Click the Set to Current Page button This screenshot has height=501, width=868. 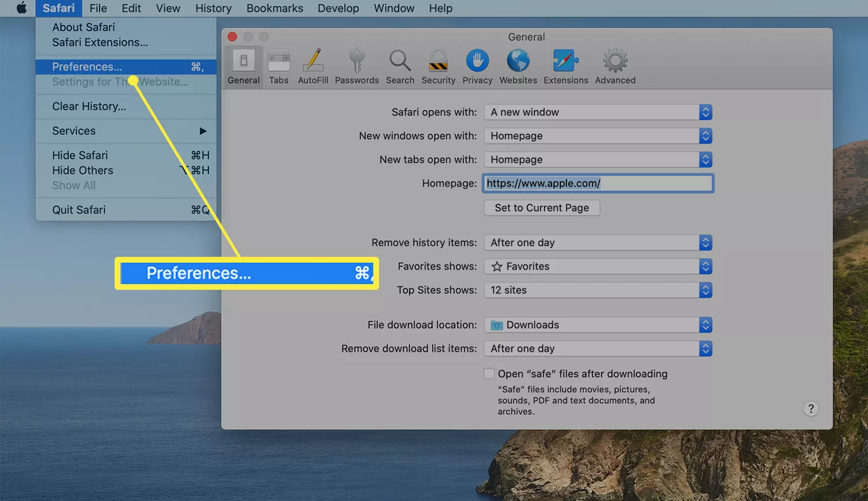542,208
